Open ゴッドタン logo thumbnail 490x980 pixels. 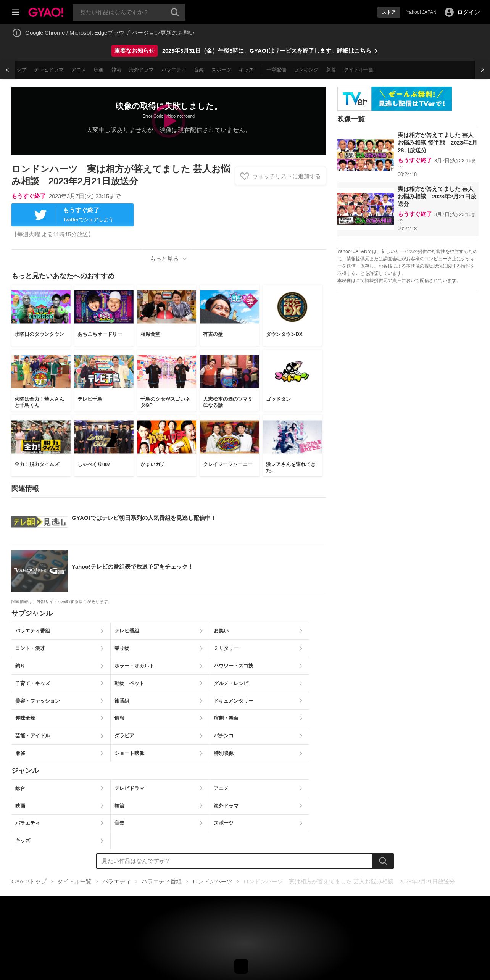pos(292,372)
